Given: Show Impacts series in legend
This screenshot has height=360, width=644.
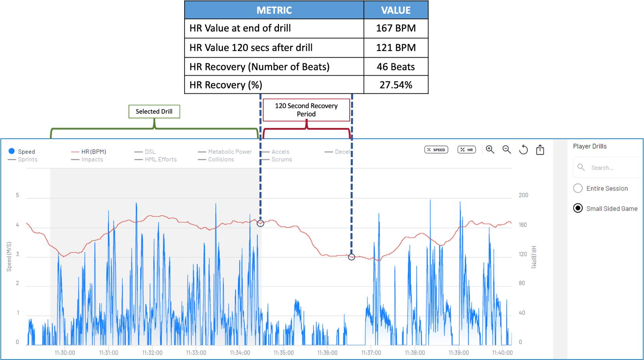Looking at the screenshot, I should point(87,159).
